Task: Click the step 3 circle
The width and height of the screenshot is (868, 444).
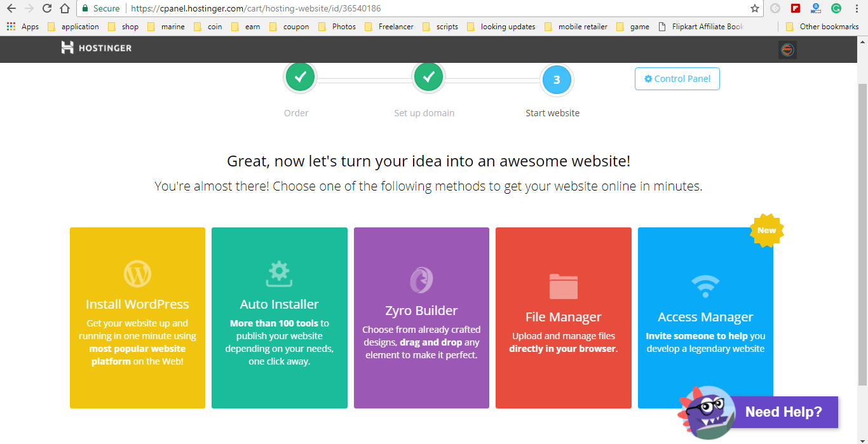Action: [x=557, y=80]
